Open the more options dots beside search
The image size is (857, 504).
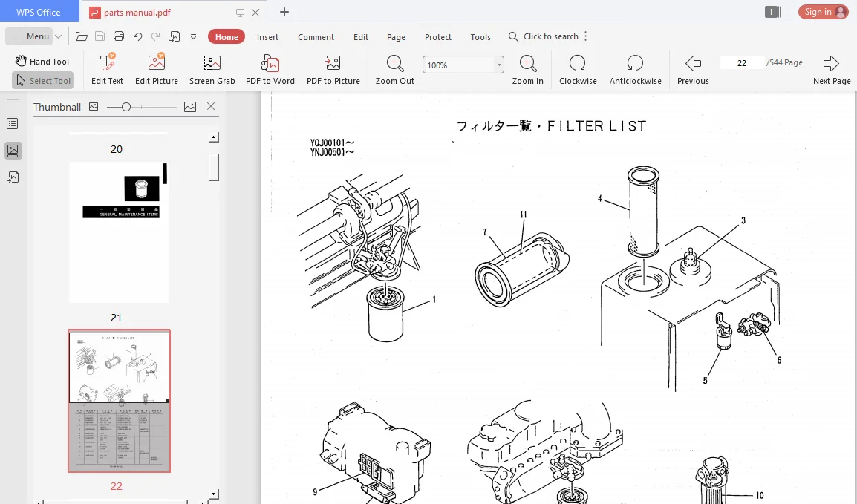pyautogui.click(x=585, y=36)
